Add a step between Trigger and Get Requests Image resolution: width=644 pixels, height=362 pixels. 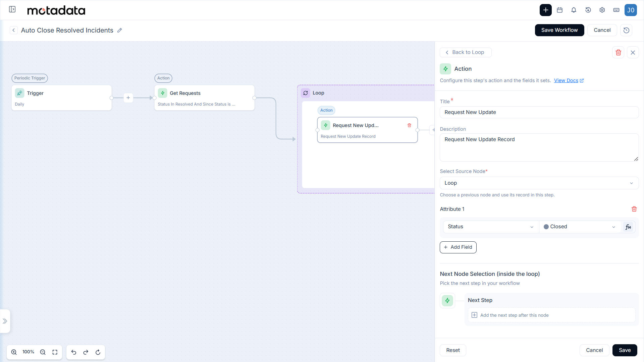(x=128, y=98)
